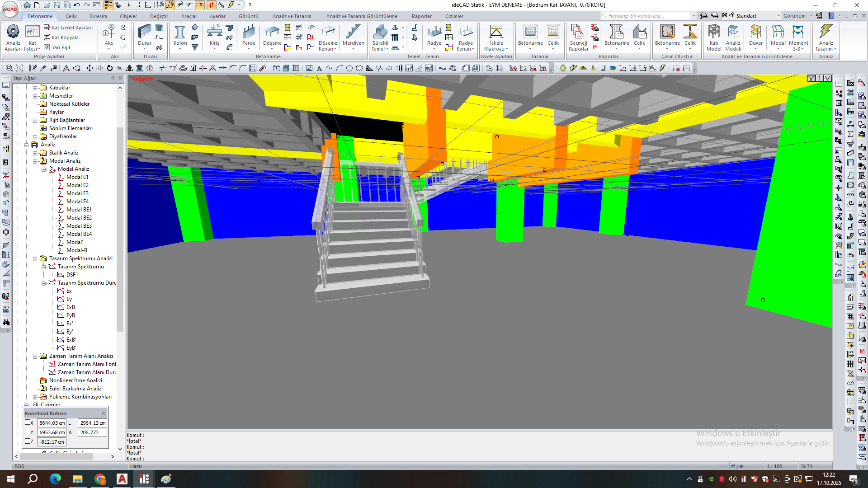
Task: Click the command search input field
Action: (647, 16)
